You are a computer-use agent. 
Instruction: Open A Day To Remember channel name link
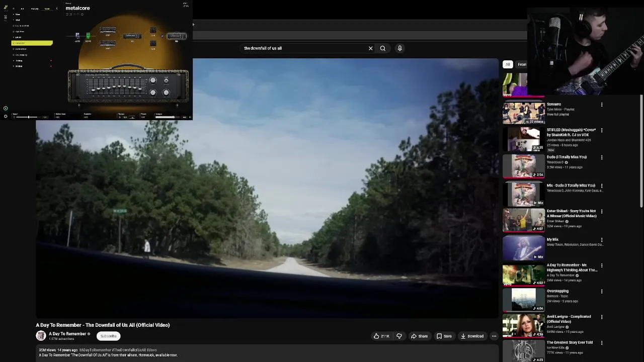click(x=67, y=334)
